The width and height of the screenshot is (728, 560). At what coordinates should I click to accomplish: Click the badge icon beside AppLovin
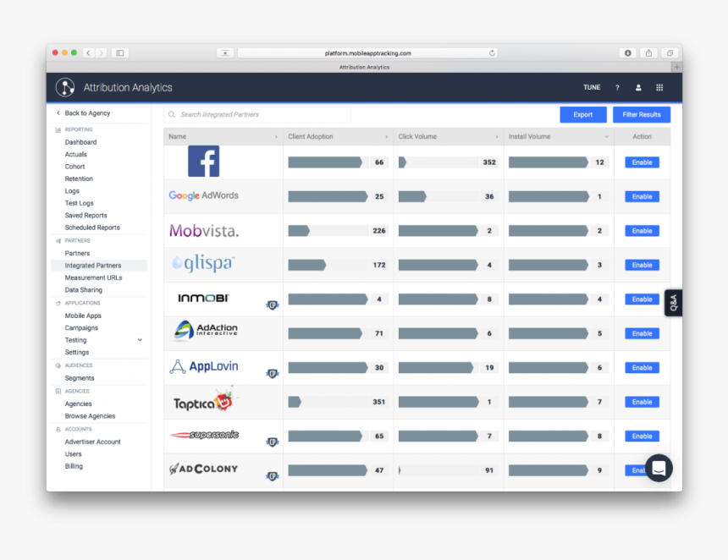click(273, 374)
